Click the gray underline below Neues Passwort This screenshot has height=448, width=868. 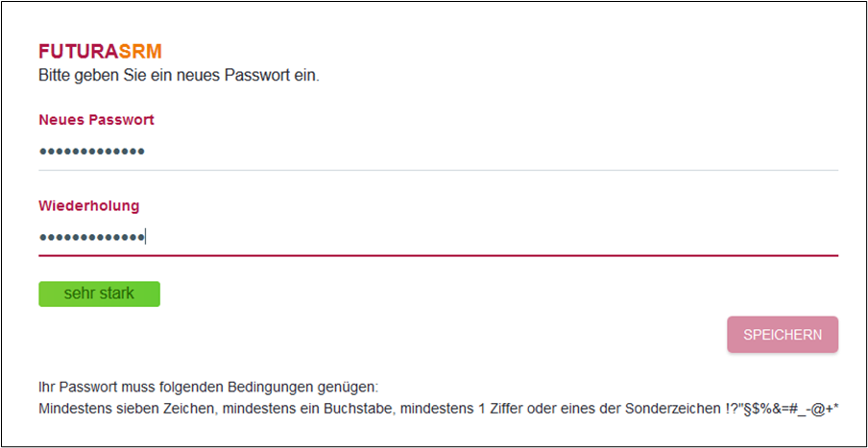438,171
